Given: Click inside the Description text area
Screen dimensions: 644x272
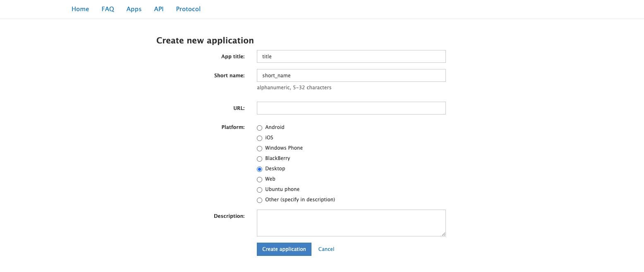Looking at the screenshot, I should [x=351, y=223].
